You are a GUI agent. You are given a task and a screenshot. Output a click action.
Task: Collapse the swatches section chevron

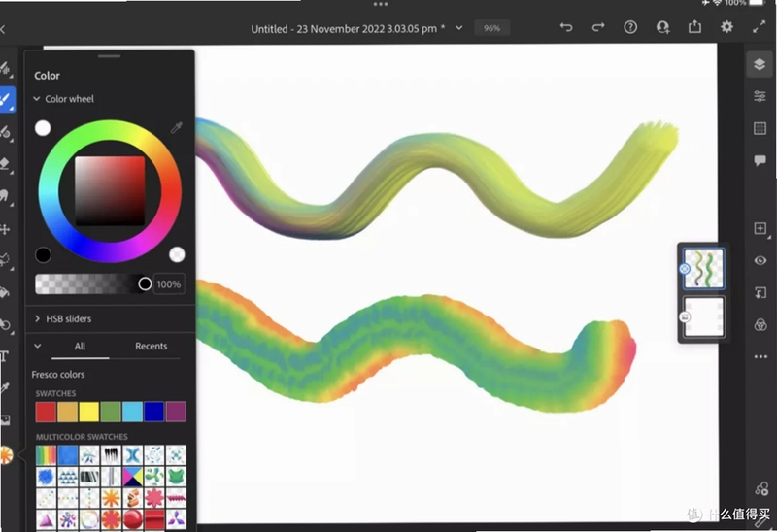[37, 346]
